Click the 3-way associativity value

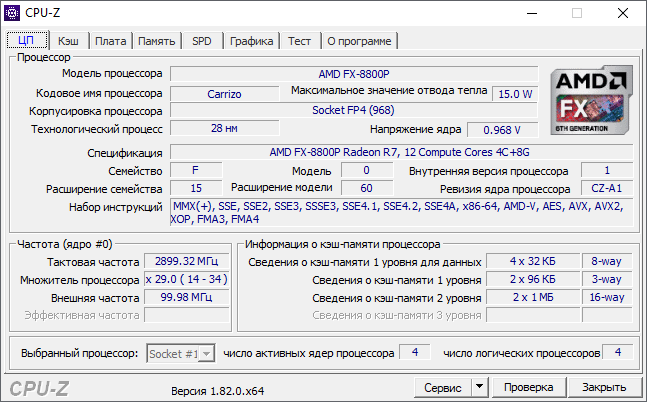607,279
